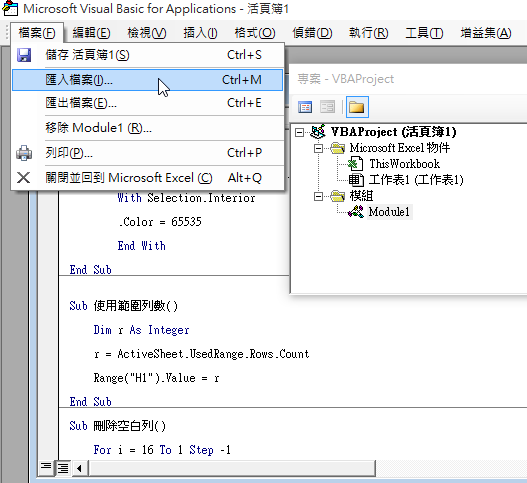This screenshot has width=527, height=483.
Task: Click the View Code icon in project panel
Action: click(305, 107)
